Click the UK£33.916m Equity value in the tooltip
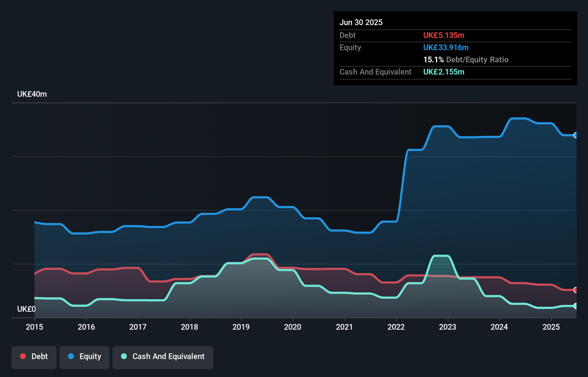This screenshot has width=588, height=377. click(446, 47)
